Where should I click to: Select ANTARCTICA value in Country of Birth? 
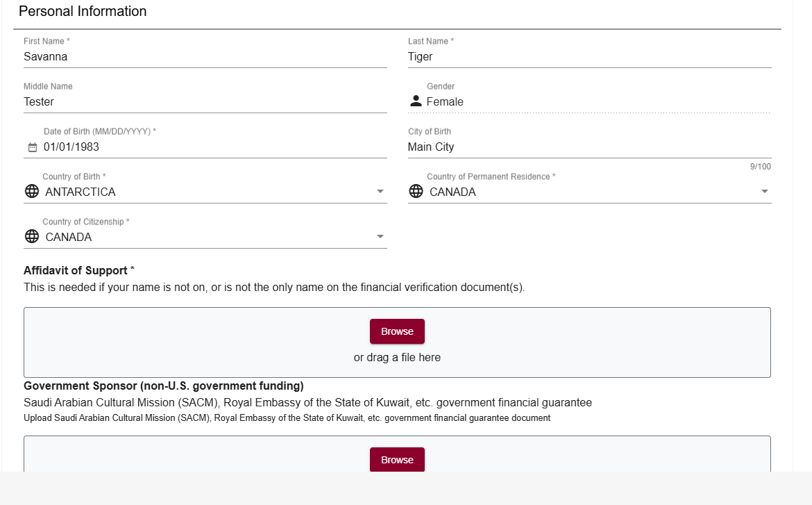coord(81,192)
